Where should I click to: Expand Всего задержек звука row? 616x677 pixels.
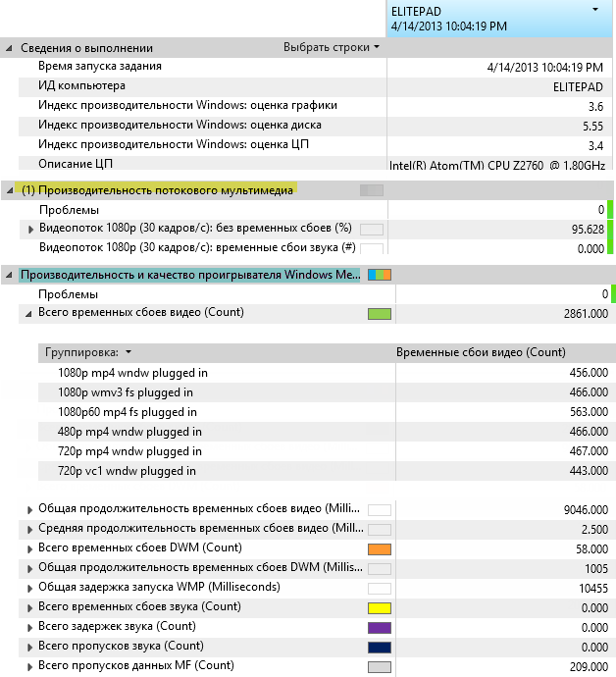coord(29,628)
